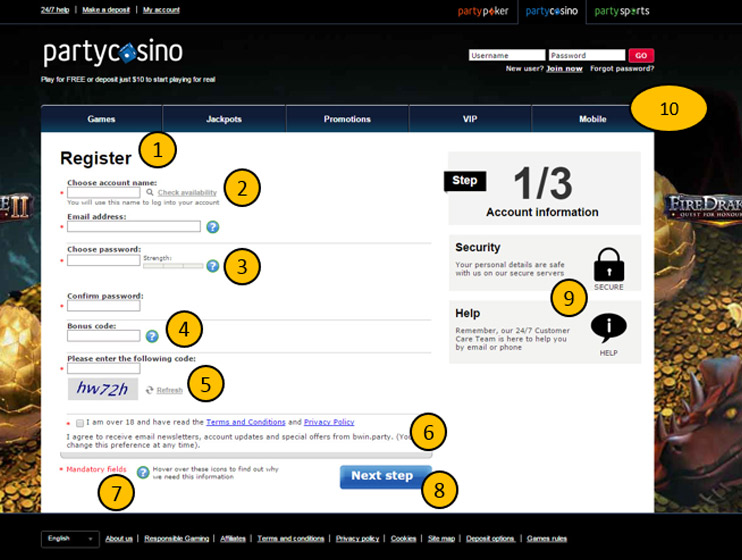Click the GO login button
This screenshot has height=560, width=742.
(641, 55)
